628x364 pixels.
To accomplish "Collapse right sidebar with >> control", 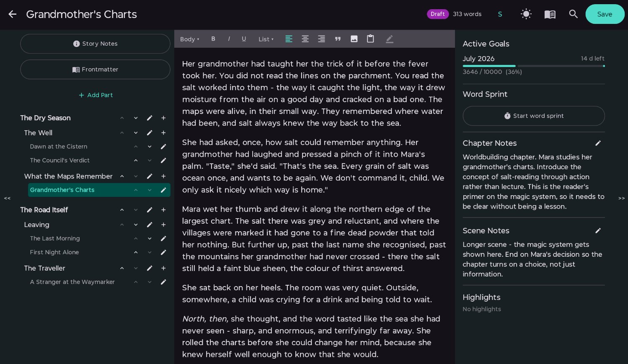I will 622,198.
